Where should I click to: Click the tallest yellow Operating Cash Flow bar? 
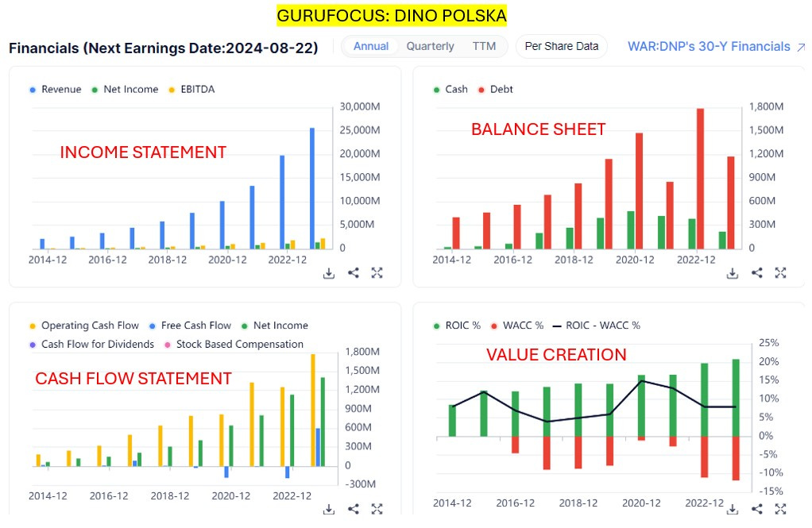tap(313, 410)
